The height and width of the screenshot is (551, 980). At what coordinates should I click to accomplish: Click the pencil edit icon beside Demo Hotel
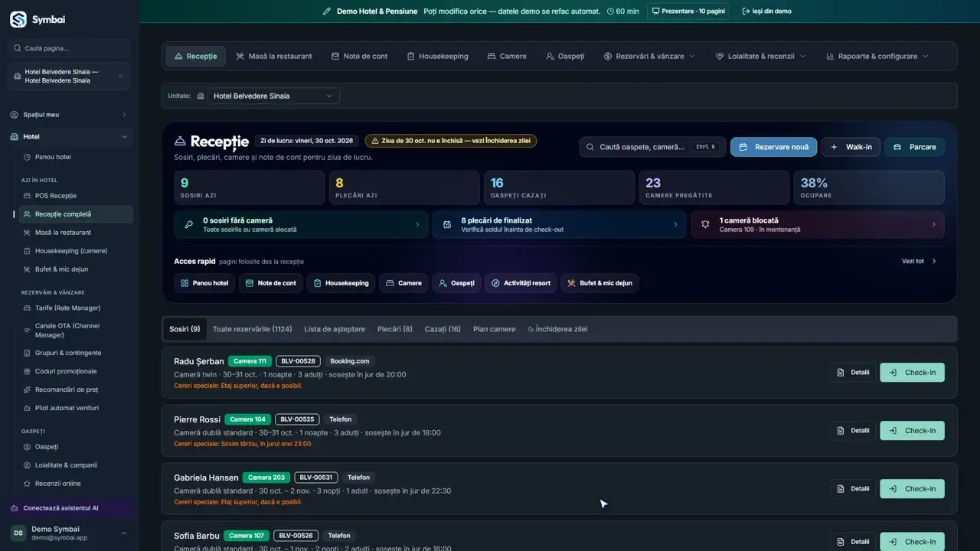pyautogui.click(x=327, y=11)
